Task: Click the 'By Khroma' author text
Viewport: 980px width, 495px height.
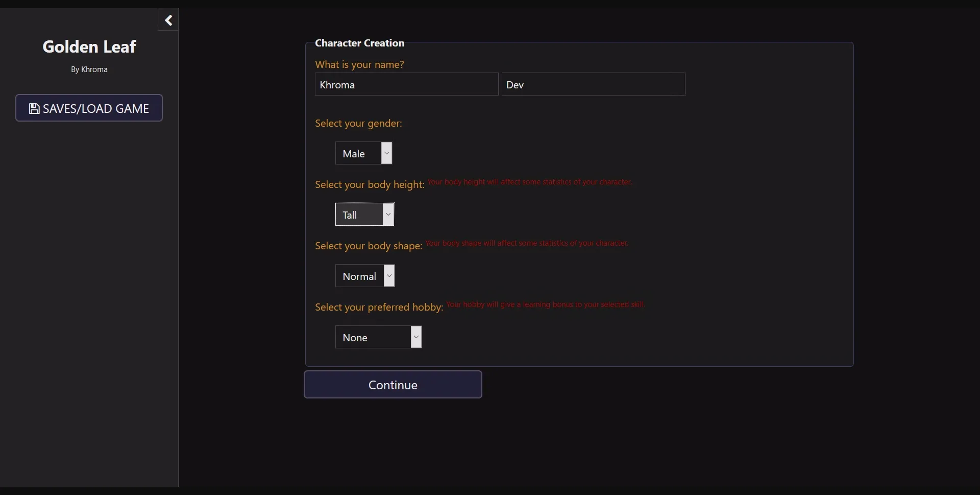Action: click(x=89, y=69)
